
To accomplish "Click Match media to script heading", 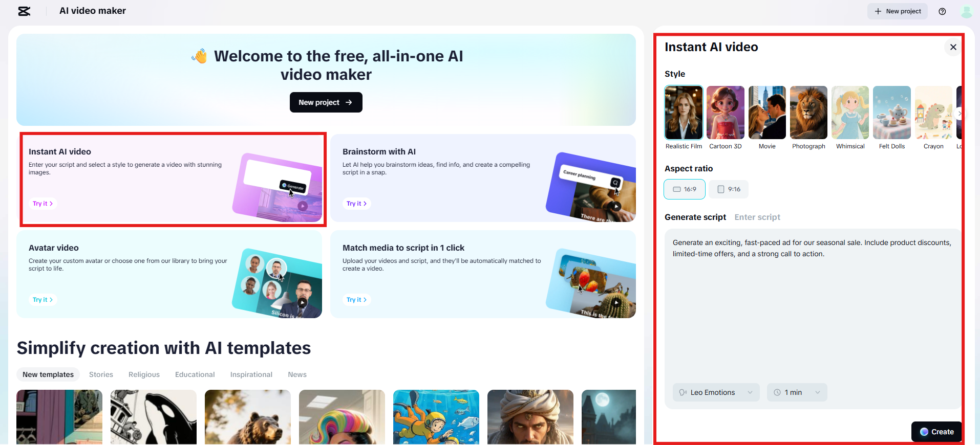I will [403, 248].
